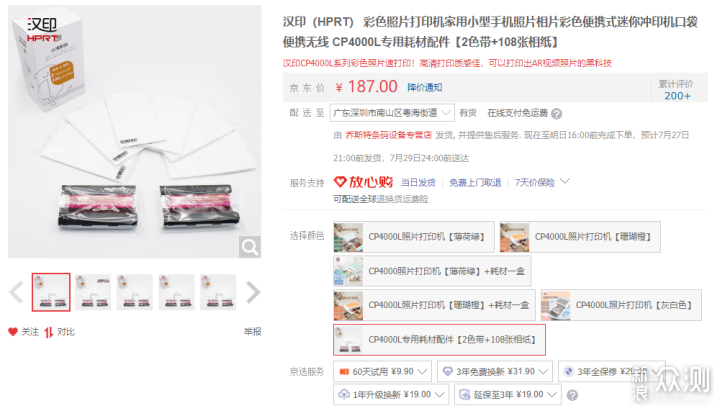720x411 pixels.
Task: Show previous thumbnails with left arrow
Action: (x=17, y=293)
